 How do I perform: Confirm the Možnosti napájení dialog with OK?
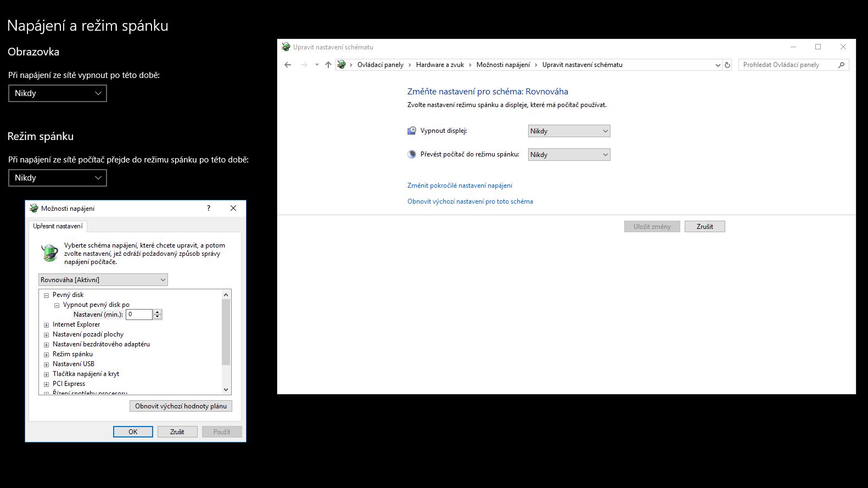133,432
